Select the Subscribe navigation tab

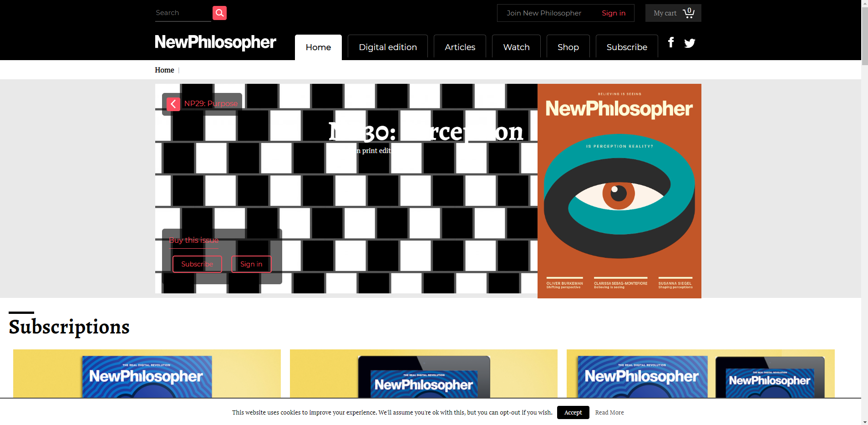627,47
